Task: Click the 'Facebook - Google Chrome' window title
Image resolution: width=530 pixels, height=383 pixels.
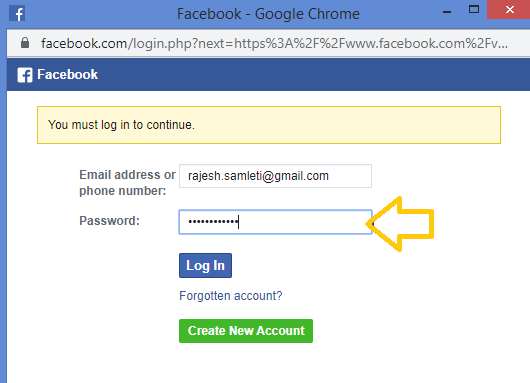Action: (268, 14)
